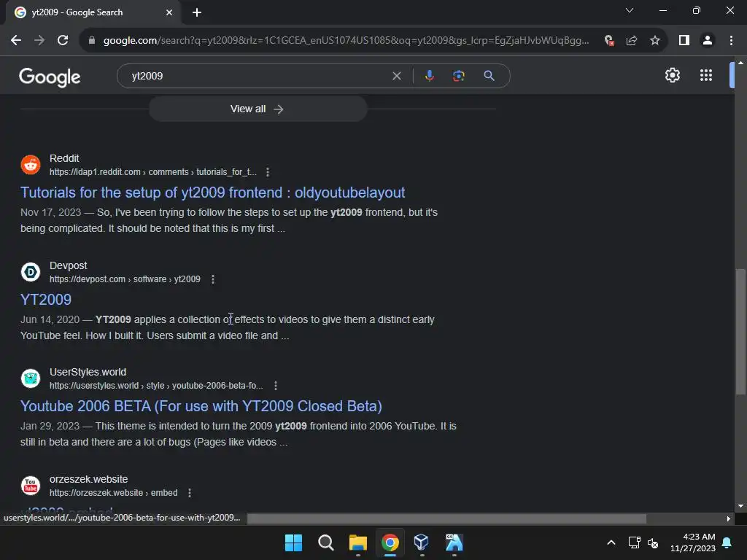The width and height of the screenshot is (747, 560).
Task: Show hidden system tray icons
Action: pyautogui.click(x=611, y=542)
